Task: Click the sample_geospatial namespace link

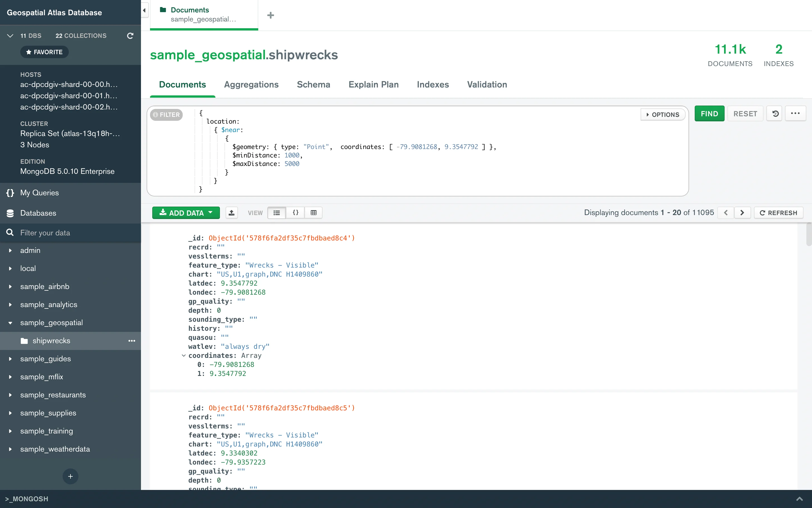Action: 208,55
